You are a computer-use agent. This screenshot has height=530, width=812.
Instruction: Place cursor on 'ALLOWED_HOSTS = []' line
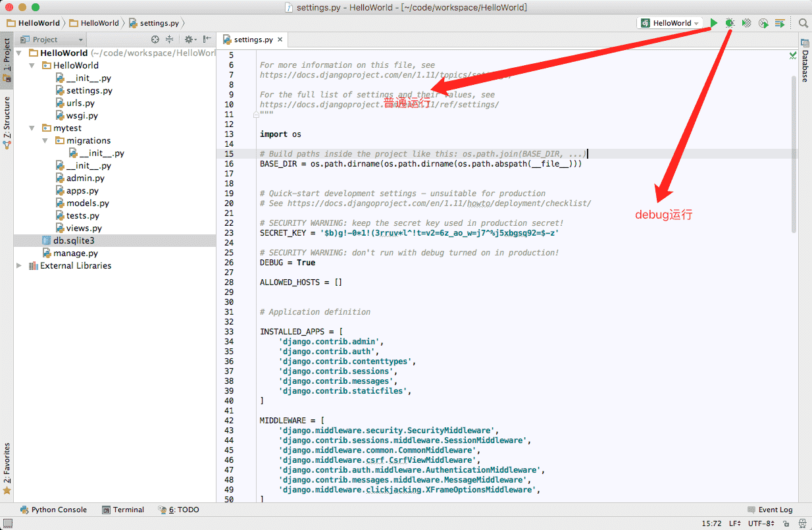pyautogui.click(x=301, y=282)
